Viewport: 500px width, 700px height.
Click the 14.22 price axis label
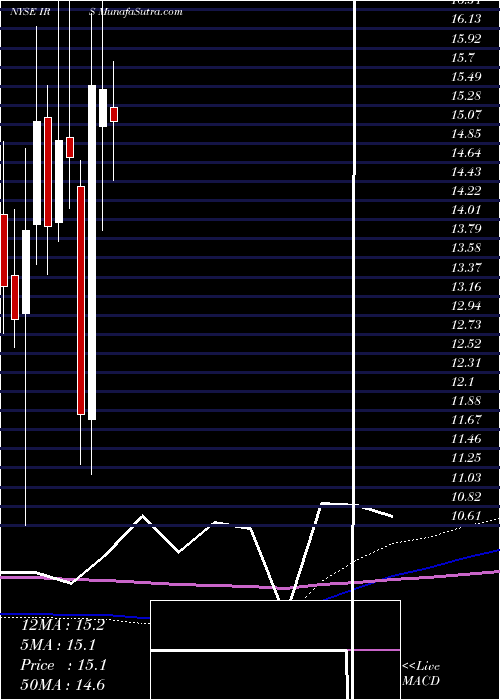(466, 191)
